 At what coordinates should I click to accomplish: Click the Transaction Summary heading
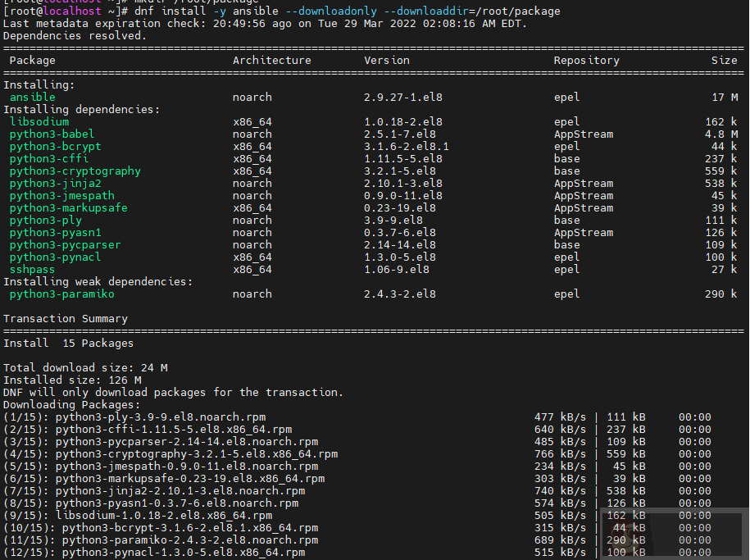[x=66, y=318]
